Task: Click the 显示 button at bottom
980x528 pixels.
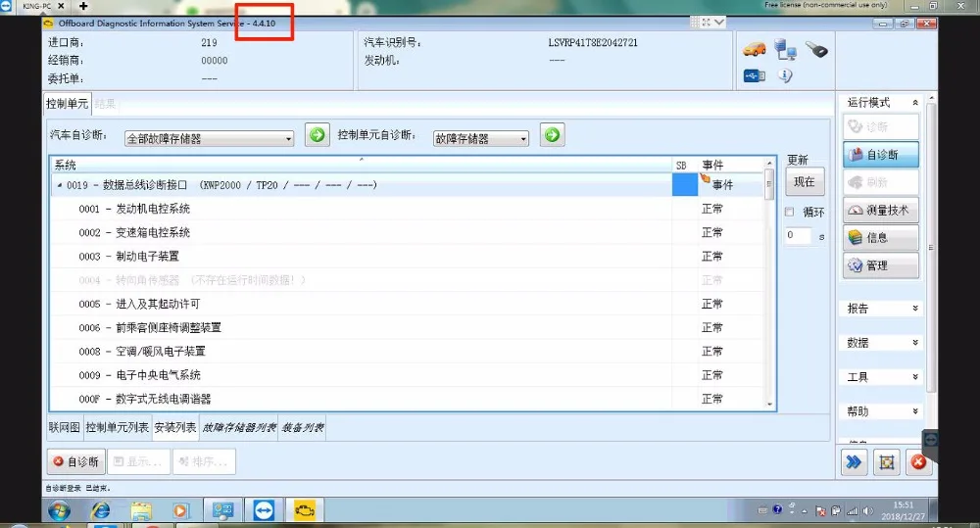Action: (138, 461)
